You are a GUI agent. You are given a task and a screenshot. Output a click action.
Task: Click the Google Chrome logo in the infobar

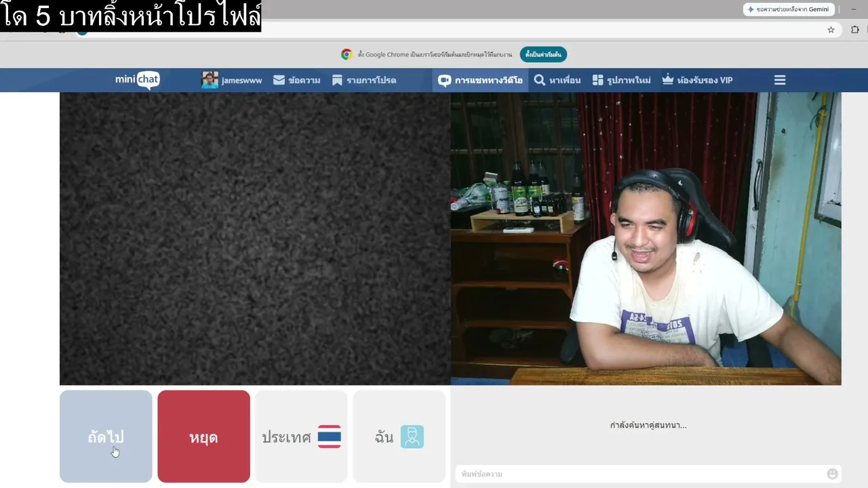click(x=347, y=54)
